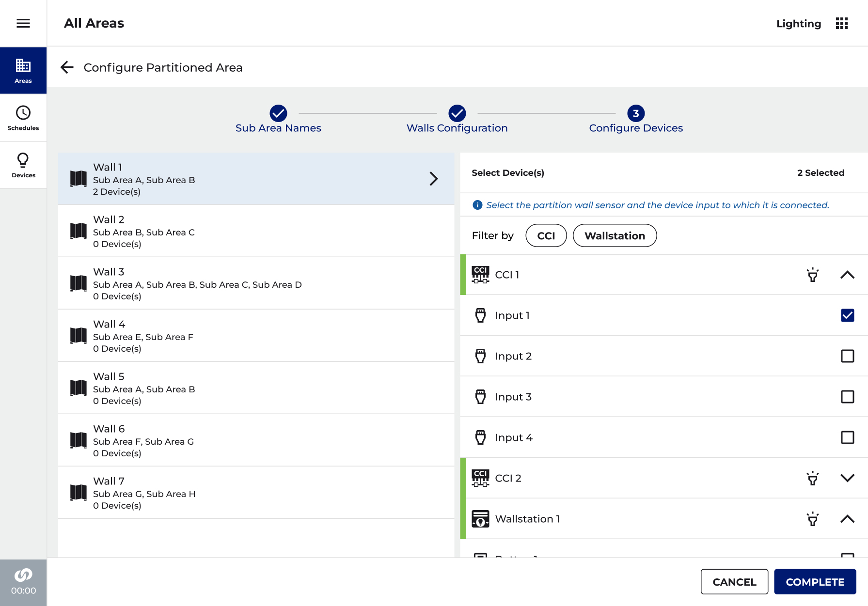Click the Wall 2 partition icon
Screen dimensions: 868x606
point(79,231)
